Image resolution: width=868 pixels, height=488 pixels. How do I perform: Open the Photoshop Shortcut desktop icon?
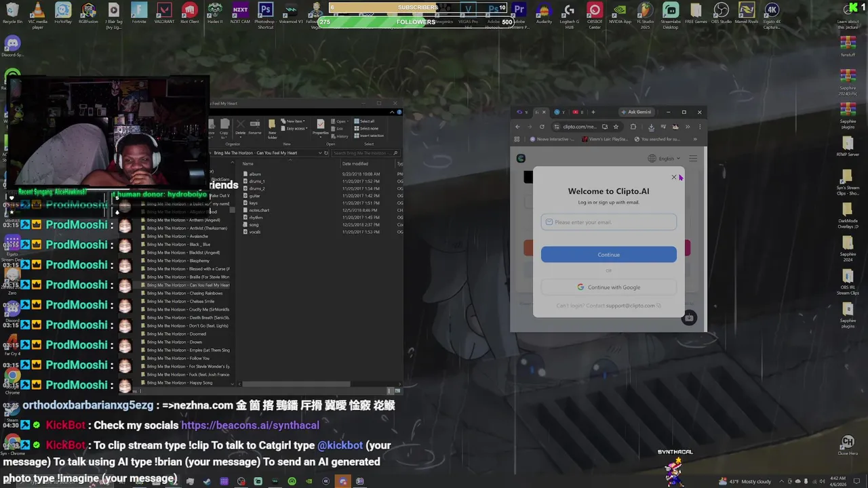[265, 15]
